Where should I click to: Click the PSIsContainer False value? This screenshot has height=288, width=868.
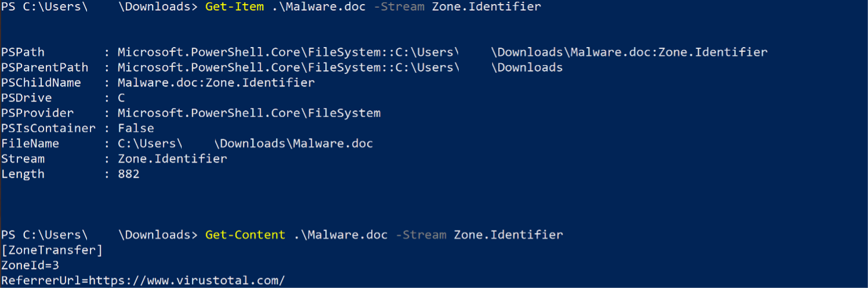pos(135,128)
